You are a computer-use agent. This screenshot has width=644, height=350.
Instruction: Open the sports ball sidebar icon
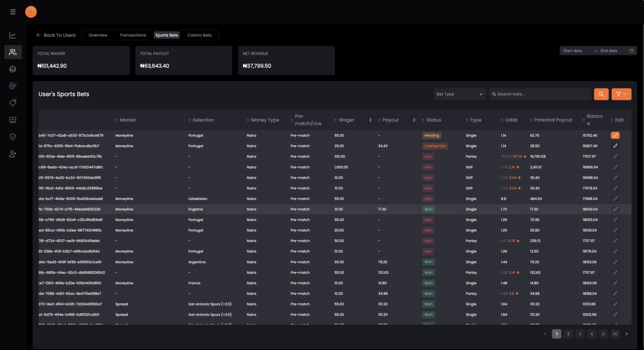pos(13,69)
